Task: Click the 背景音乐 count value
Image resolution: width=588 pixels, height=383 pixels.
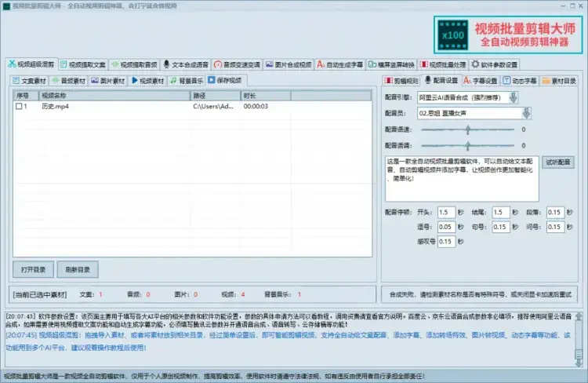Action: [x=299, y=294]
